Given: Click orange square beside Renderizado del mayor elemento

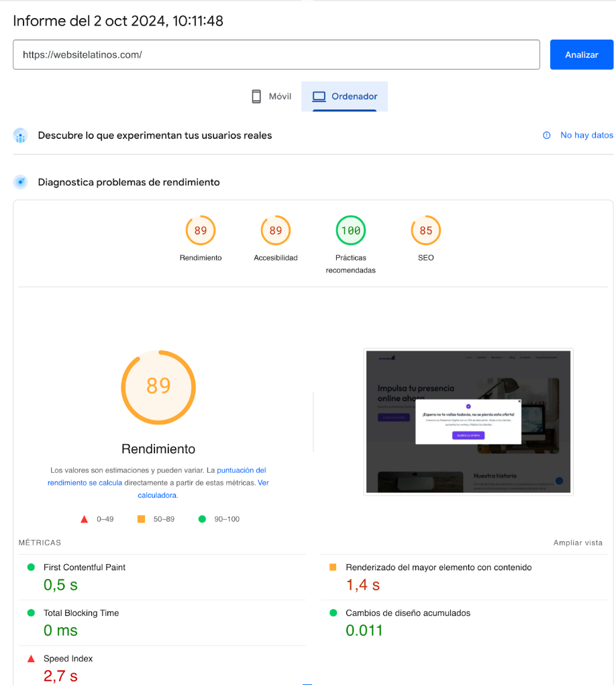Looking at the screenshot, I should 333,567.
